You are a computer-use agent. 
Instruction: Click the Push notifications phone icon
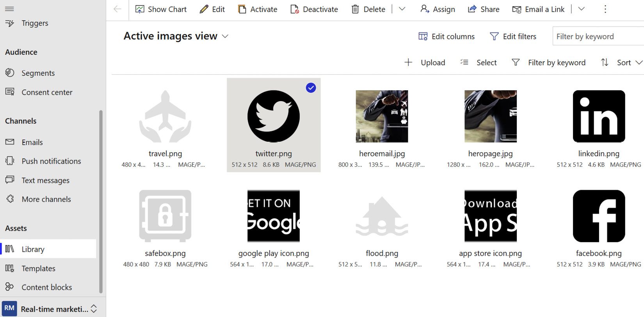(10, 161)
